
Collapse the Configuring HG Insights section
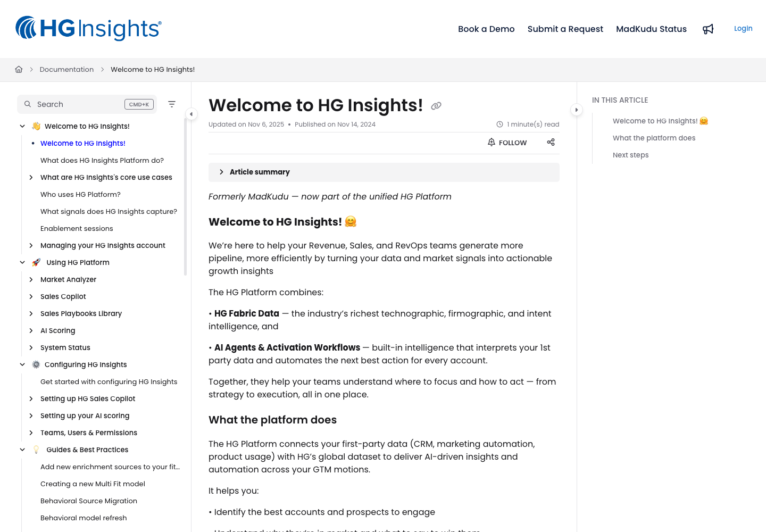coord(22,364)
